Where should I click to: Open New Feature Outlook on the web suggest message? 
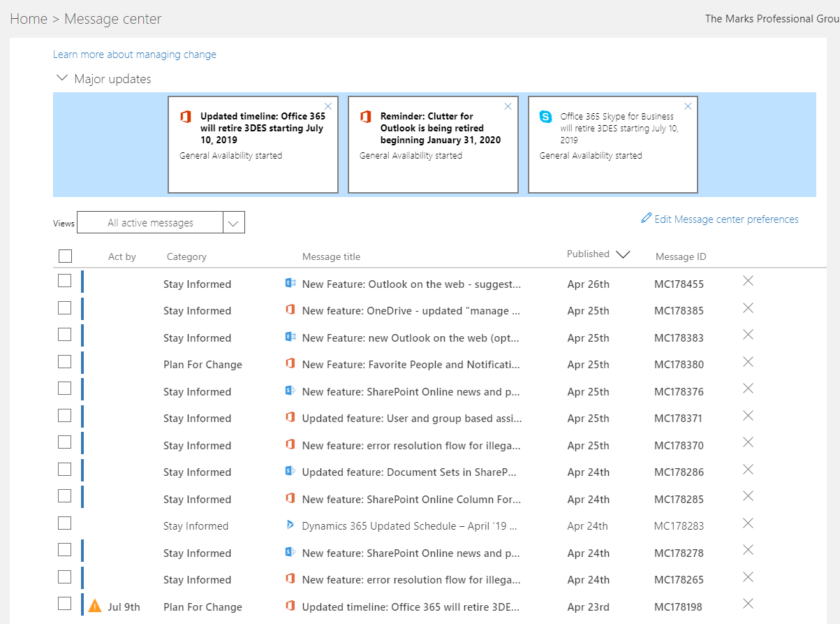[x=411, y=284]
